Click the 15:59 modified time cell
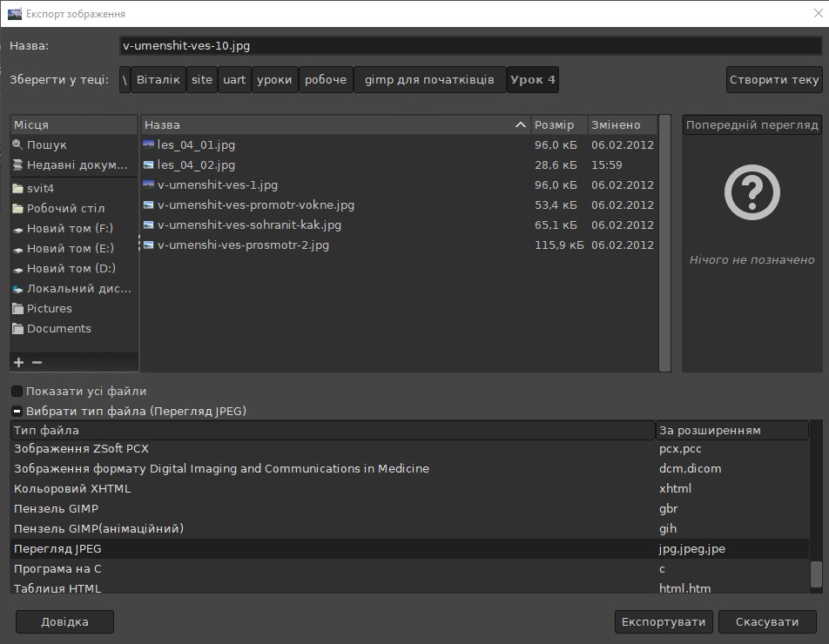Screen dimensions: 829x644 coord(606,164)
